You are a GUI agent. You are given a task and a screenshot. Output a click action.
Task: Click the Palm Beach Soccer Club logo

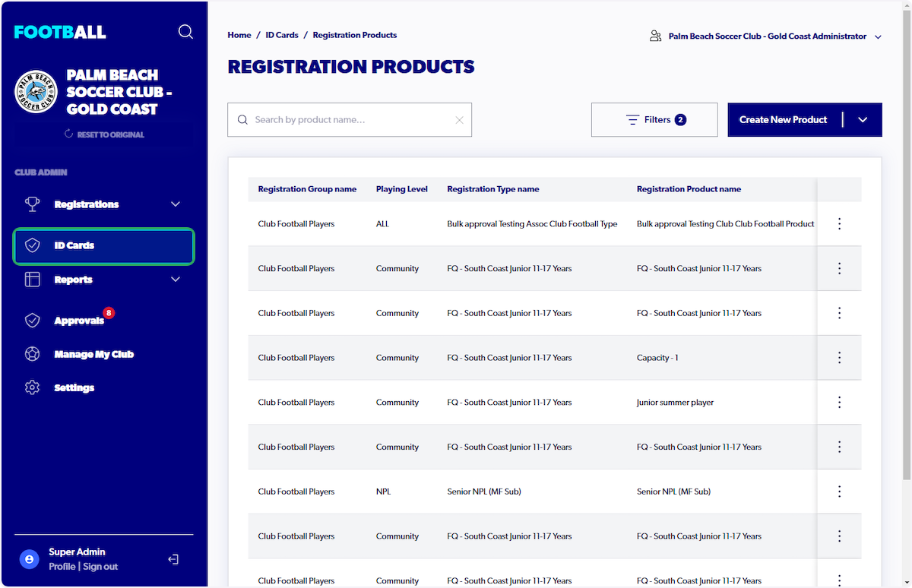[x=36, y=91]
